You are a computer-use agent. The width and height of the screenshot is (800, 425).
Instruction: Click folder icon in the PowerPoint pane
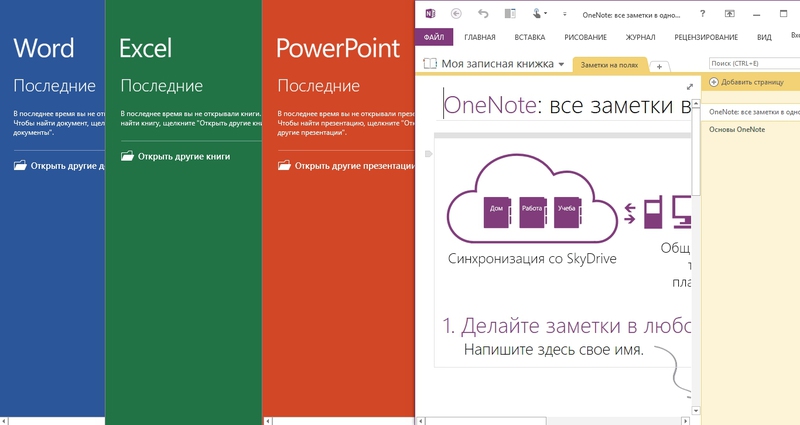coord(284,165)
